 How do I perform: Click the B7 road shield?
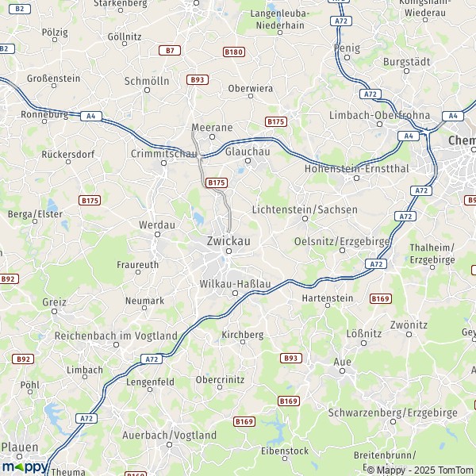170,51
